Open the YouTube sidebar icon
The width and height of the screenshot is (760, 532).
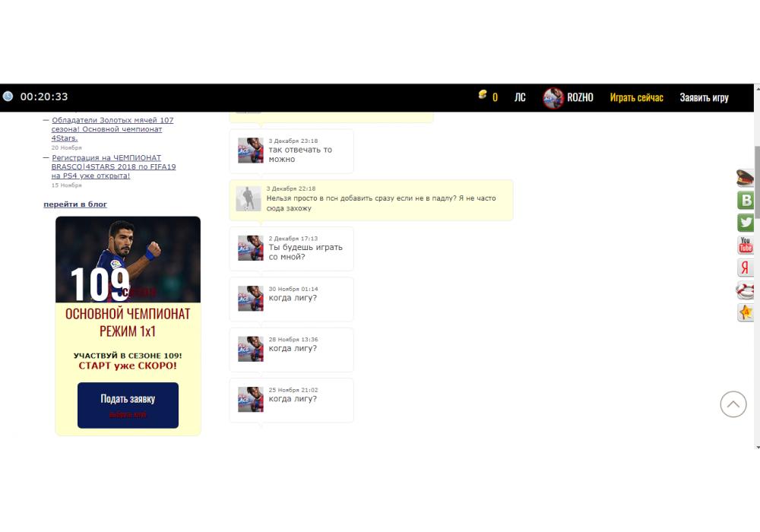pos(746,245)
